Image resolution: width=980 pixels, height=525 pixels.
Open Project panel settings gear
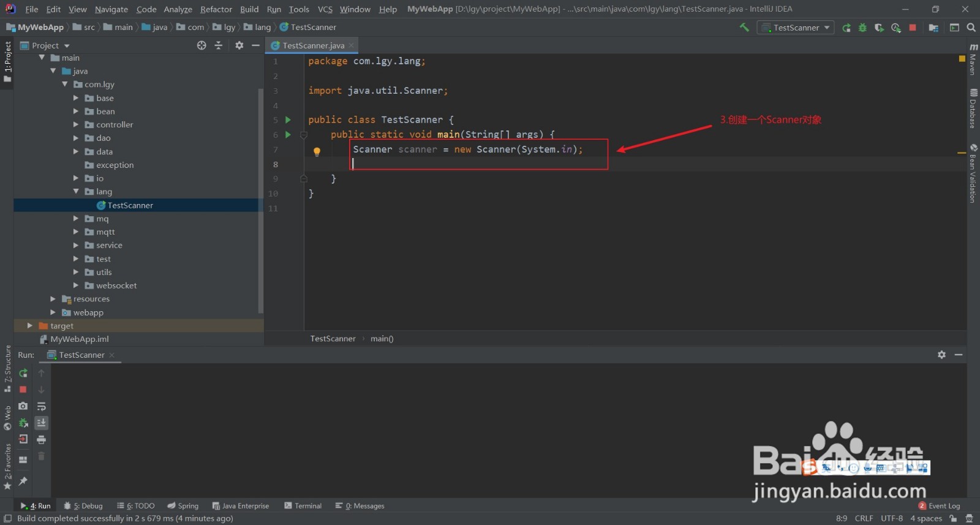pyautogui.click(x=239, y=45)
